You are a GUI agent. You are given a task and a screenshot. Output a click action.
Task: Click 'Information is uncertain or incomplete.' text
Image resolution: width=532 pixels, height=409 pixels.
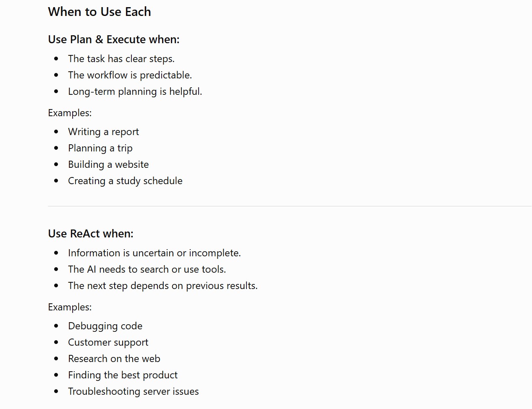coord(155,253)
